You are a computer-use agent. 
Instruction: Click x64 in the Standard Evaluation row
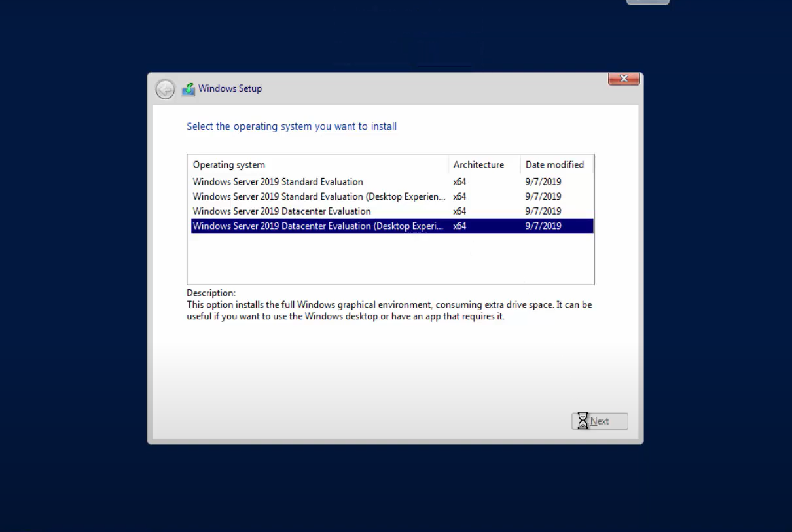(459, 182)
